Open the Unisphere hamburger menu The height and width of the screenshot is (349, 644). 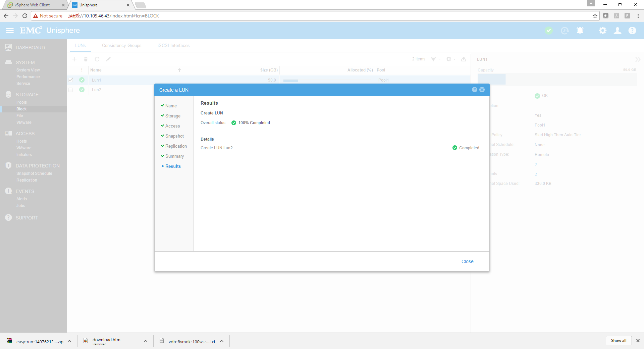point(10,31)
